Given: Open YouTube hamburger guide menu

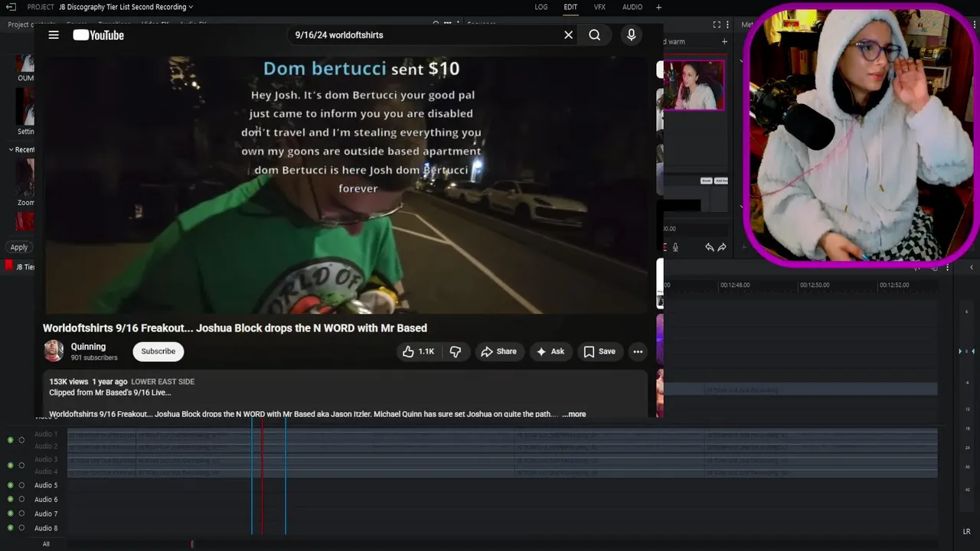Looking at the screenshot, I should (54, 35).
